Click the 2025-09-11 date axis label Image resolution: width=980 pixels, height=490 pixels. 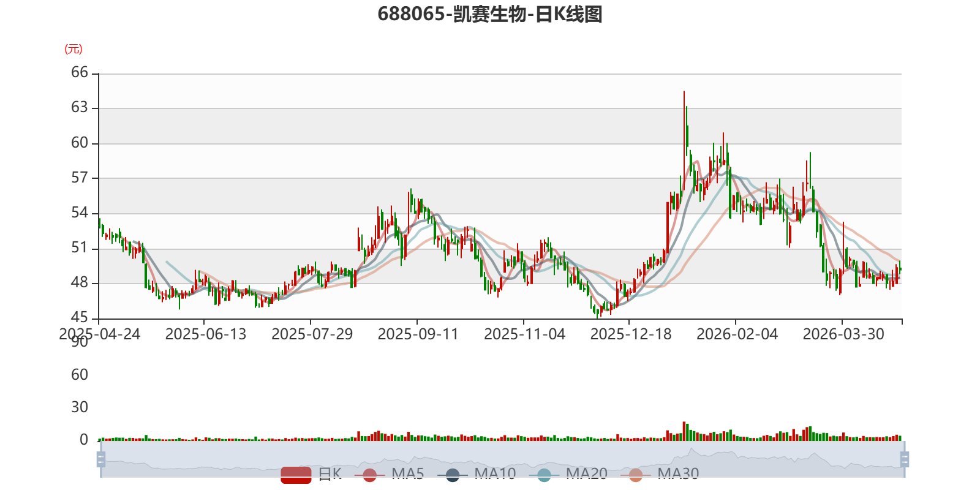pos(418,334)
